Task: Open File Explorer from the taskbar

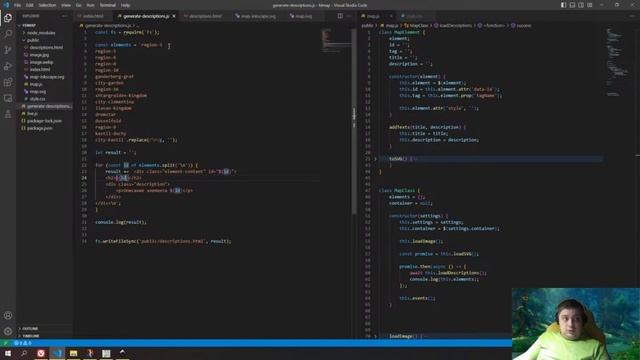Action: 73,353
